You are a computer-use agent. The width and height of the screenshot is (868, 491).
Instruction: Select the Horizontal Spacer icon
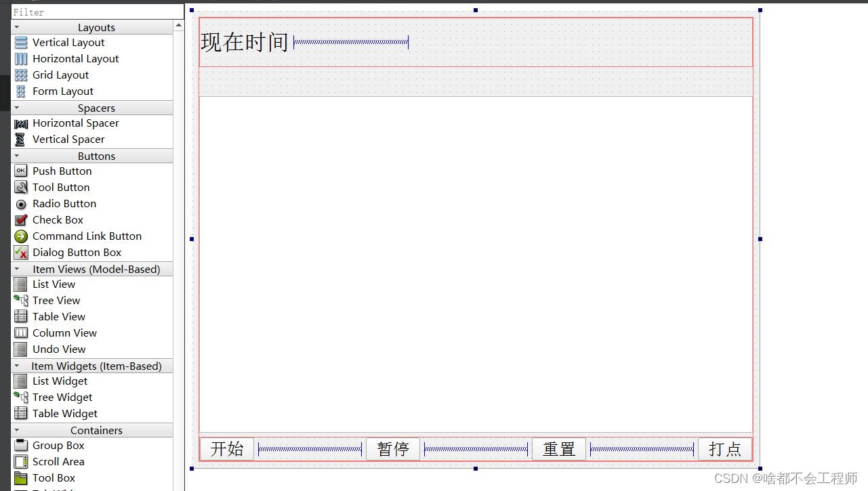click(x=21, y=123)
